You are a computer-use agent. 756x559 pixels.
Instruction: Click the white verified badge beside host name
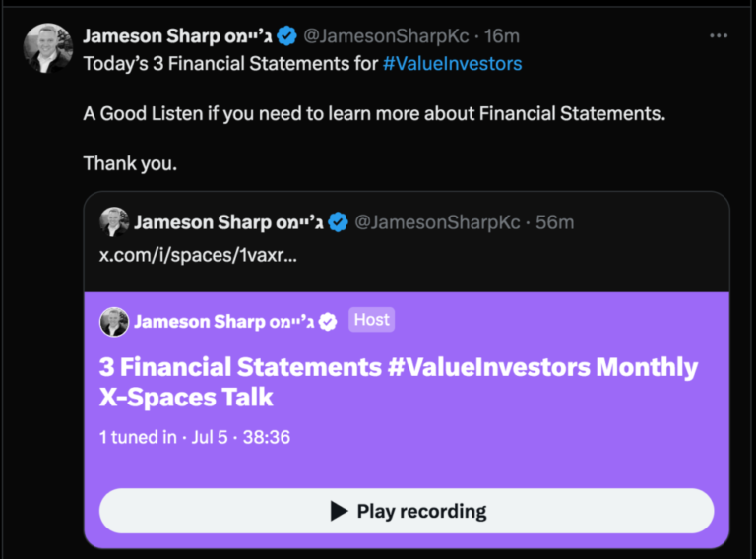coord(328,322)
